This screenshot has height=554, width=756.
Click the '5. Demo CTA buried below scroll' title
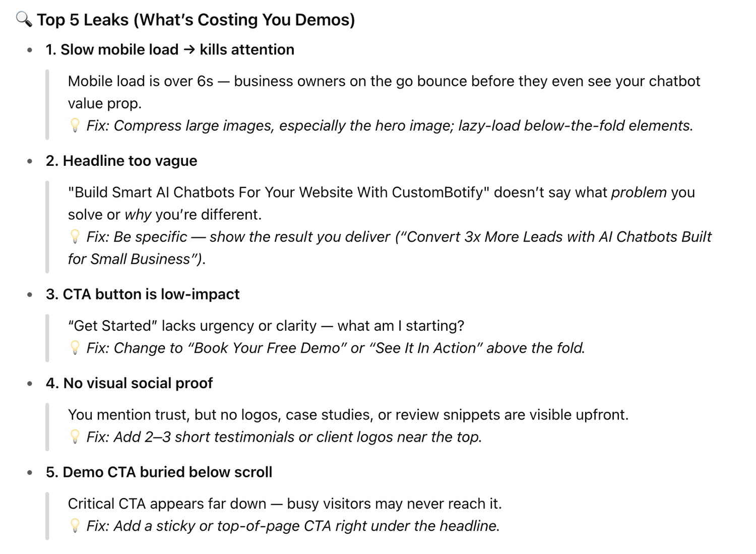[159, 472]
